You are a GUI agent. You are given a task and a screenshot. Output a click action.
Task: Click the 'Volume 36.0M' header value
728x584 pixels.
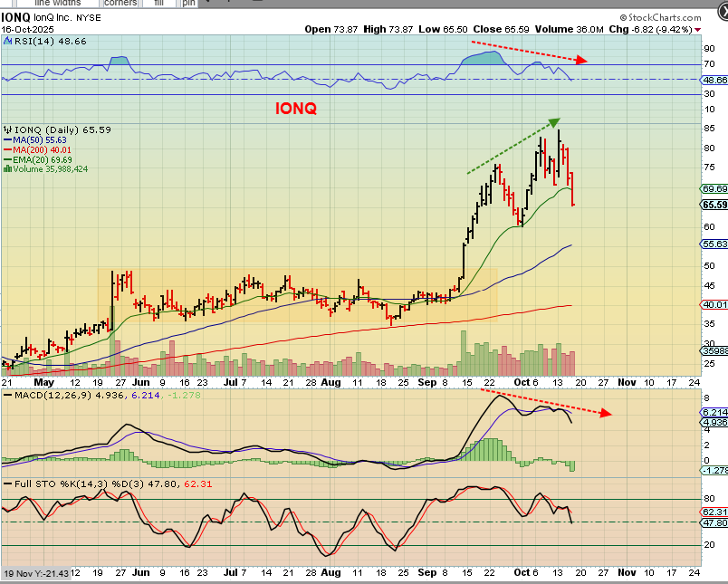point(570,29)
